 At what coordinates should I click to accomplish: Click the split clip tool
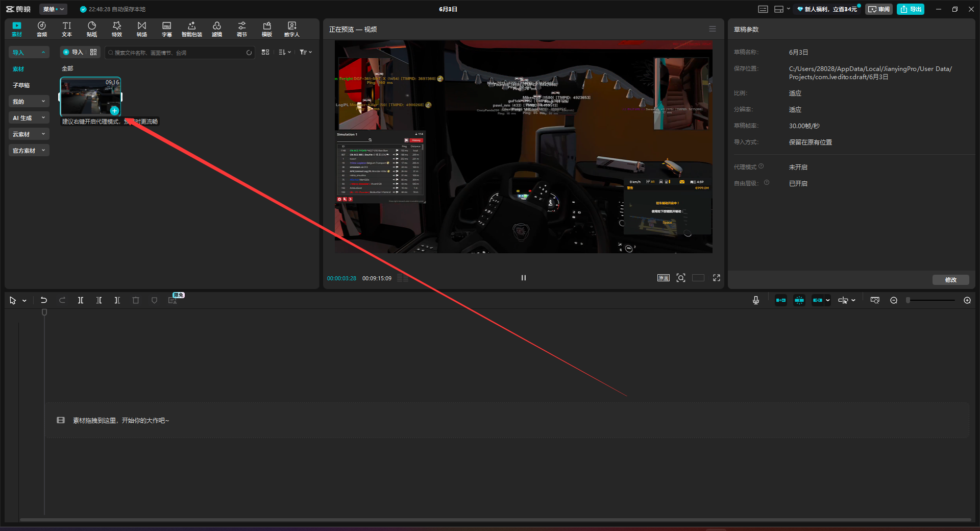81,300
